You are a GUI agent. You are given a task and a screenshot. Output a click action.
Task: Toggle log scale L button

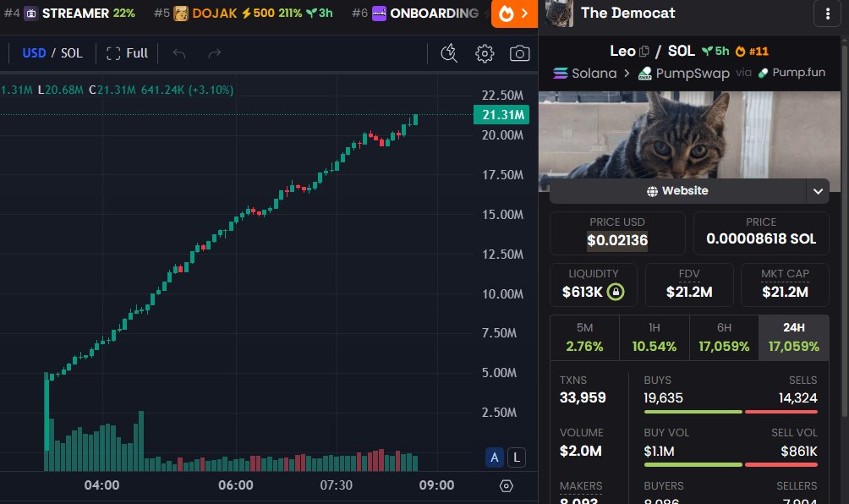pos(517,457)
